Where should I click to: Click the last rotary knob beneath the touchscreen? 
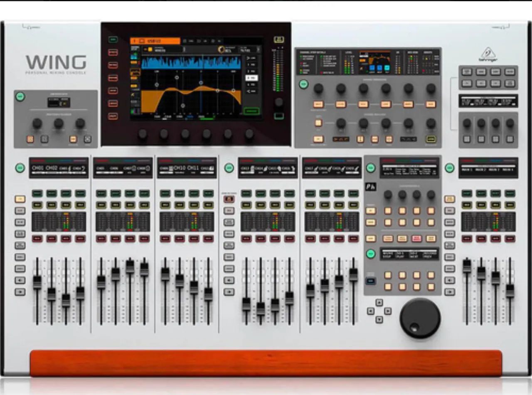pos(249,134)
